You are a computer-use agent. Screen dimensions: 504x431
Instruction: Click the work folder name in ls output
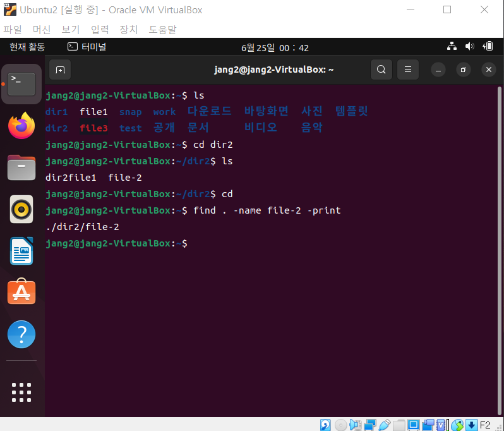click(x=164, y=112)
